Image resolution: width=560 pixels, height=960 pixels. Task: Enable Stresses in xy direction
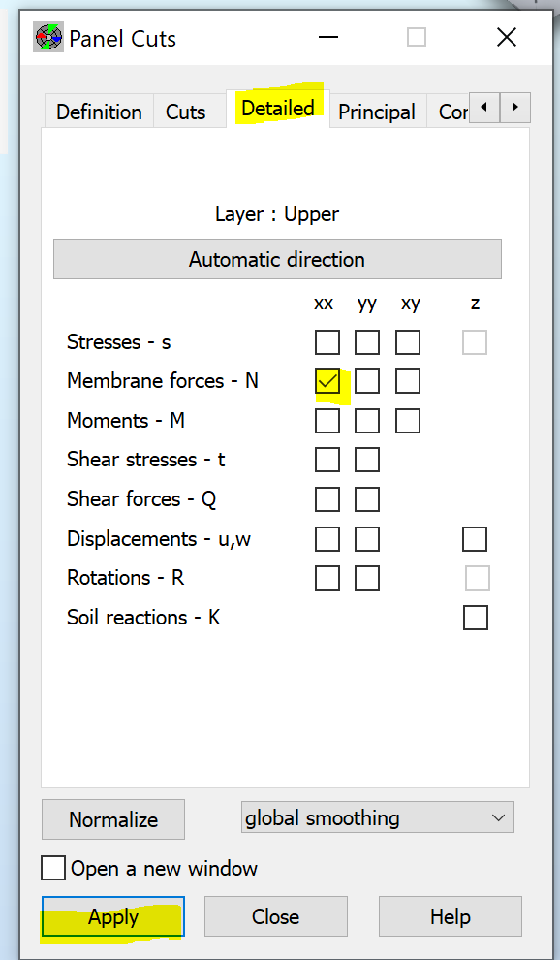[408, 342]
